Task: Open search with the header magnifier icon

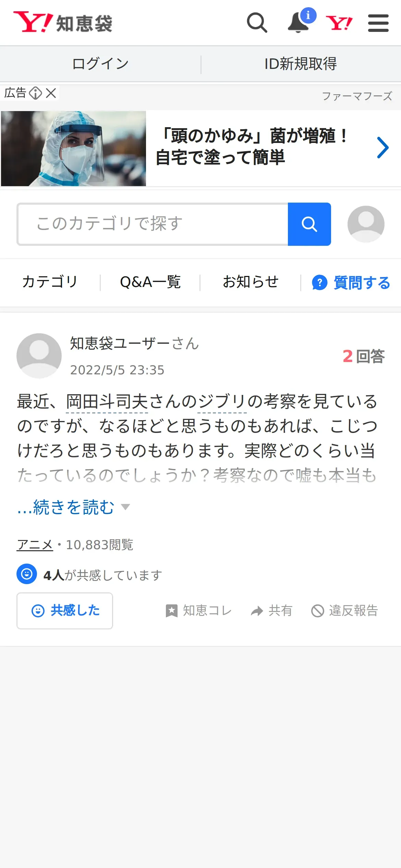Action: coord(257,23)
